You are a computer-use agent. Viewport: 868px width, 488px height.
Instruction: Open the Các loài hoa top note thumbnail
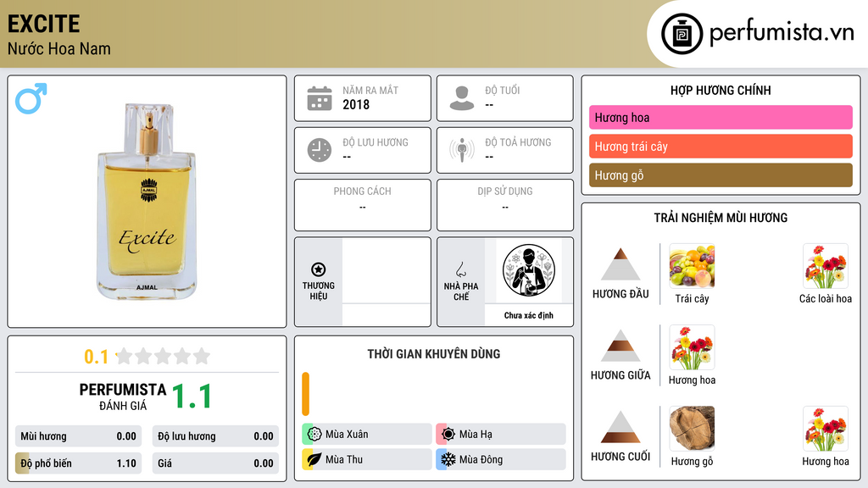[826, 266]
